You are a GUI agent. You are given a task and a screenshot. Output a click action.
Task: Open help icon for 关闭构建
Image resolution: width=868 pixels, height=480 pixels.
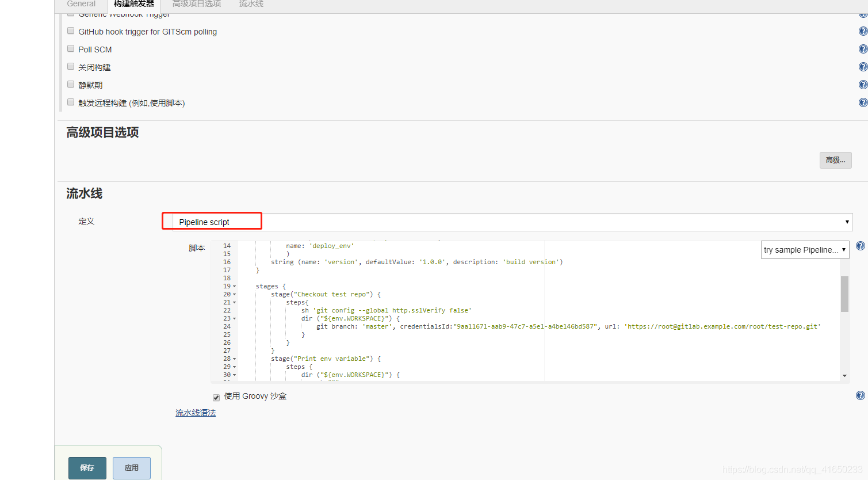pos(863,67)
